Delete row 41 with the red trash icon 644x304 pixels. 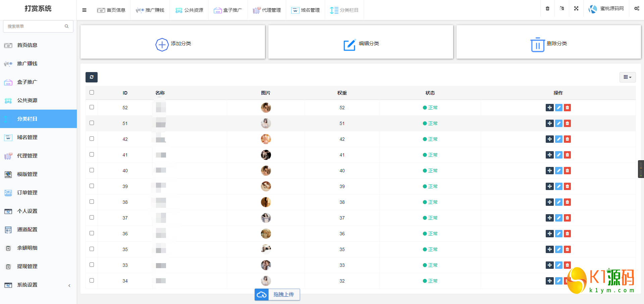pos(567,155)
